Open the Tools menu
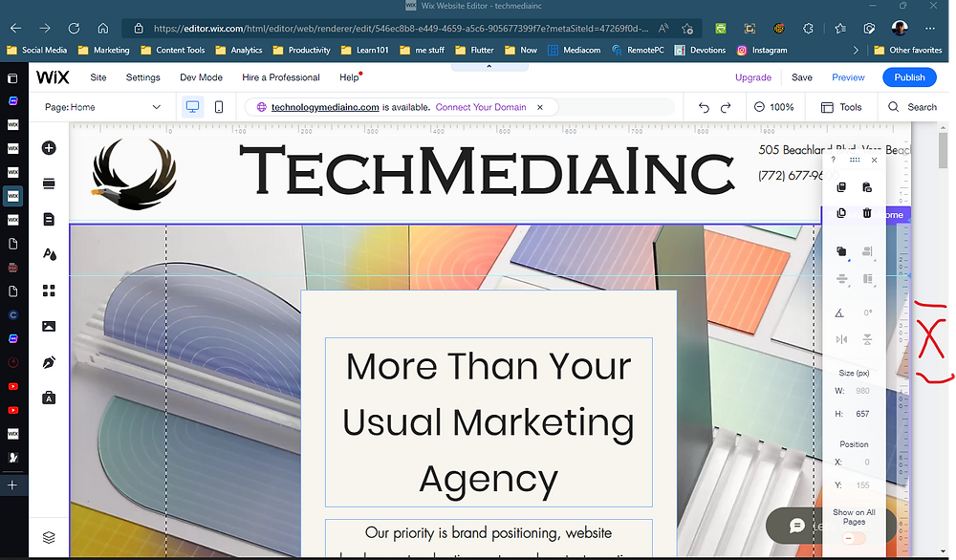Viewport: 956px width, 560px height. (841, 107)
